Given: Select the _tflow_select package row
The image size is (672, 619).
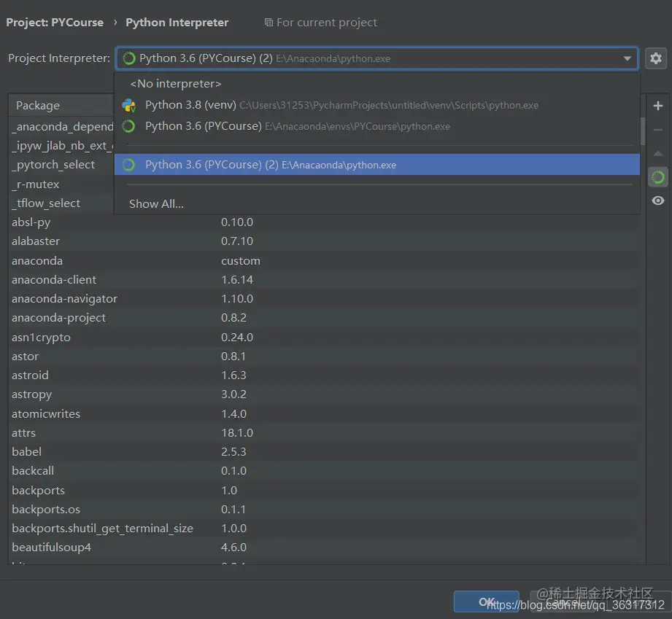Looking at the screenshot, I should click(61, 203).
